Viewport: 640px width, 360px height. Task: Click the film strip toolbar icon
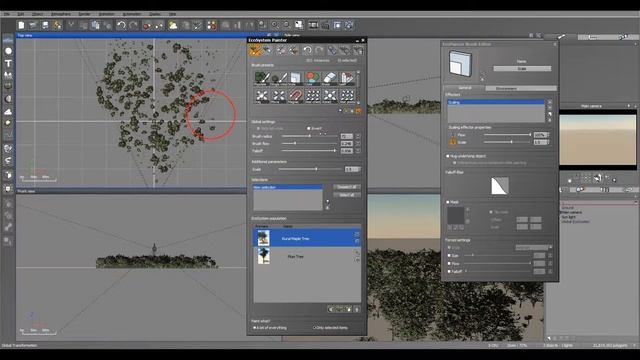[313, 25]
